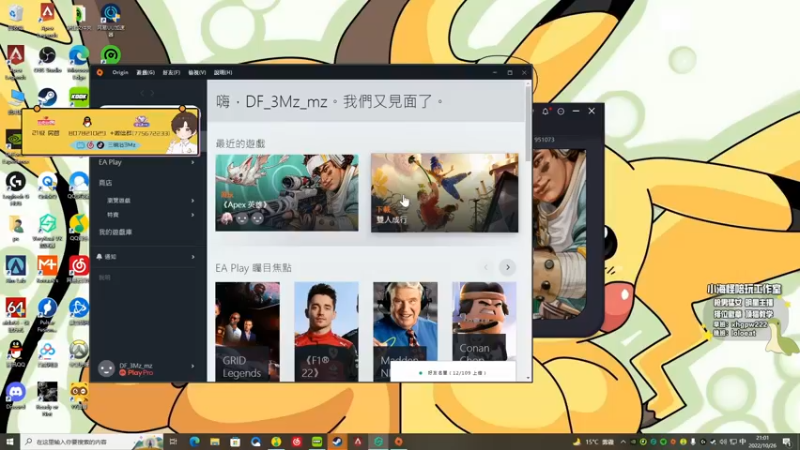Image resolution: width=800 pixels, height=450 pixels.
Task: Navigate forward with Origin sidebar arrow
Action: [x=152, y=93]
